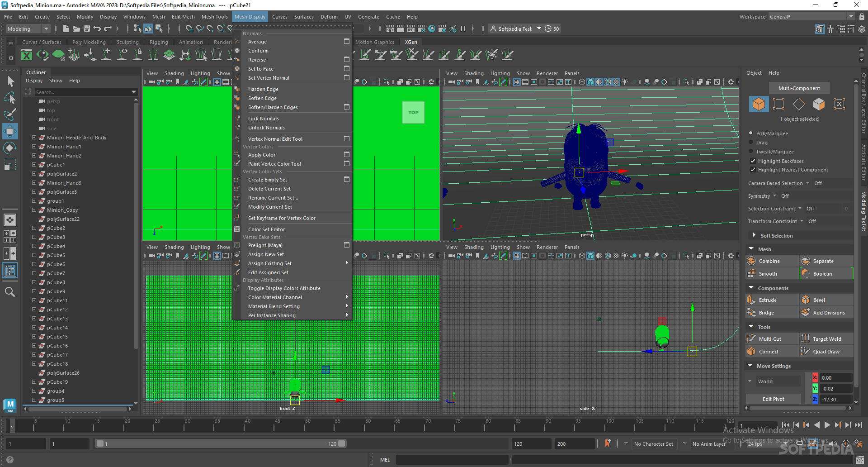Open options box for Prelight (Maya)
Screen dimensions: 868x467
point(347,245)
